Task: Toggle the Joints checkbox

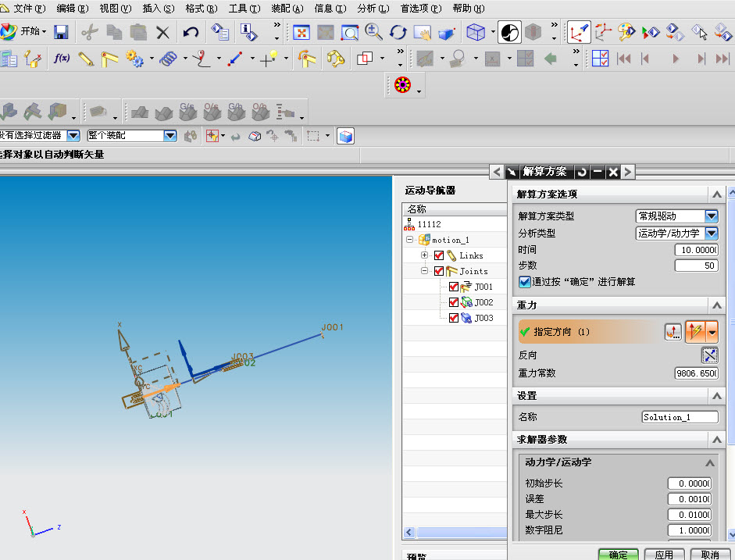Action: [x=439, y=271]
